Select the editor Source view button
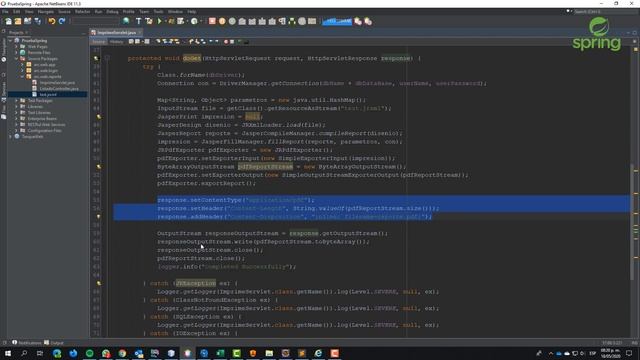 tap(99, 42)
